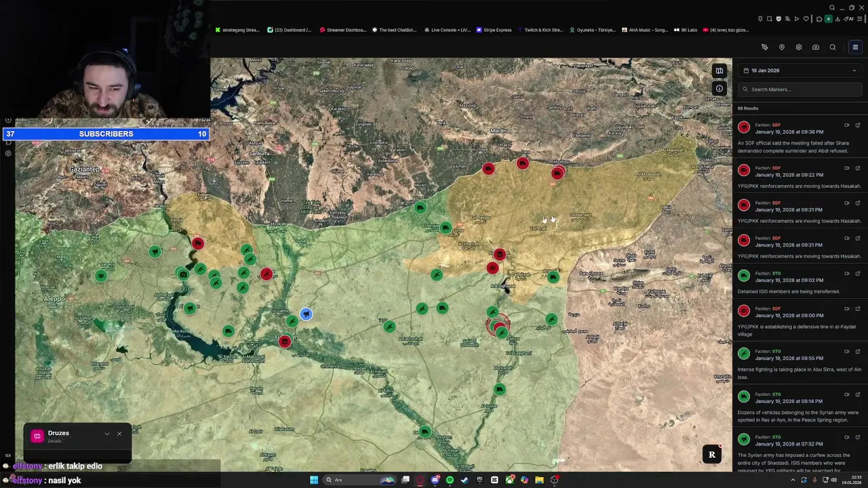Open external link for 09:22 PM entry
The image size is (868, 488).
click(x=858, y=168)
